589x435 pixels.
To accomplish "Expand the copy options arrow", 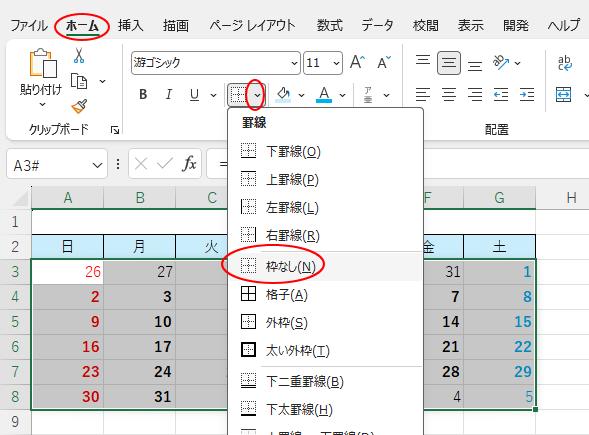I will [102, 81].
